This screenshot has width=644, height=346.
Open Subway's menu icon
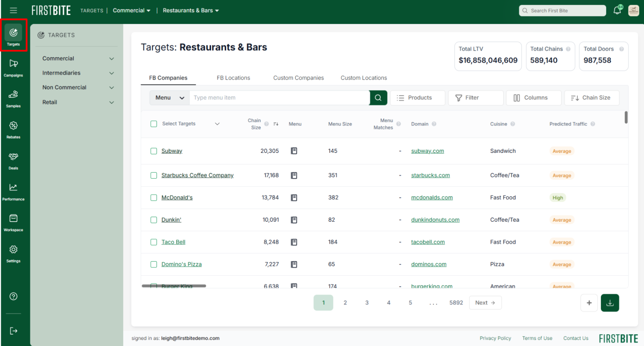pos(294,151)
